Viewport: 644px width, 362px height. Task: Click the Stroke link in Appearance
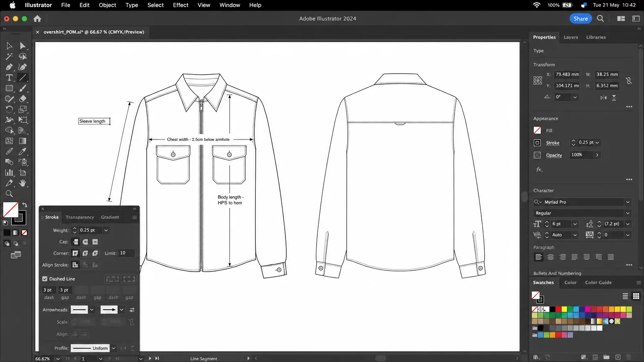(x=553, y=143)
